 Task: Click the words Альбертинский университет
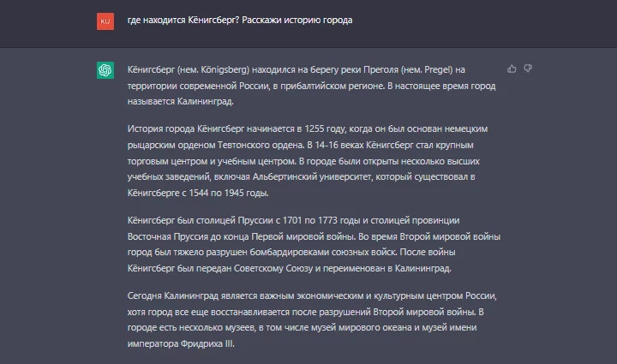(312, 177)
